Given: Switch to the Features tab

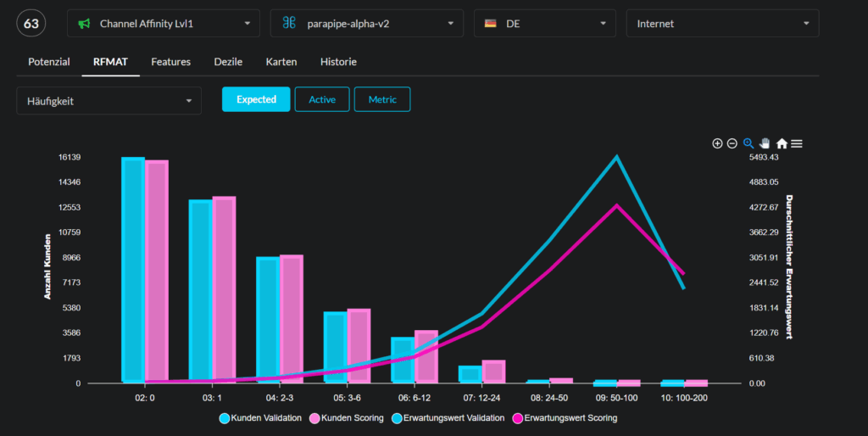Looking at the screenshot, I should (170, 62).
